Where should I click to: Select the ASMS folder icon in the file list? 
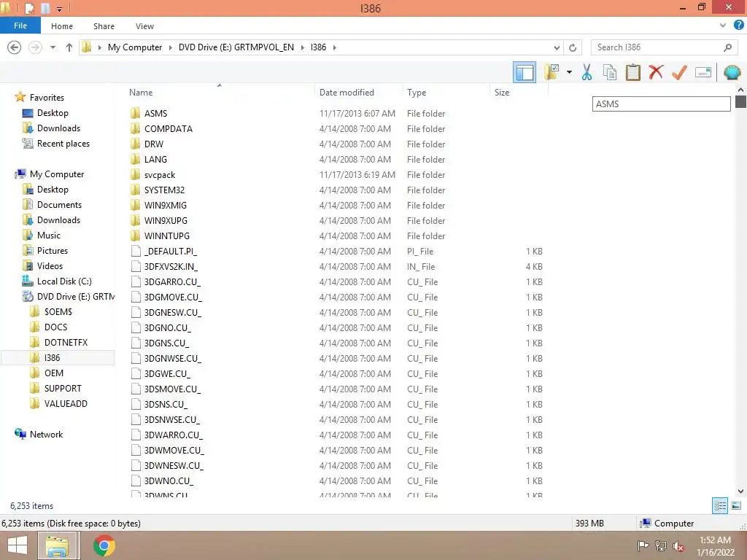click(x=136, y=113)
